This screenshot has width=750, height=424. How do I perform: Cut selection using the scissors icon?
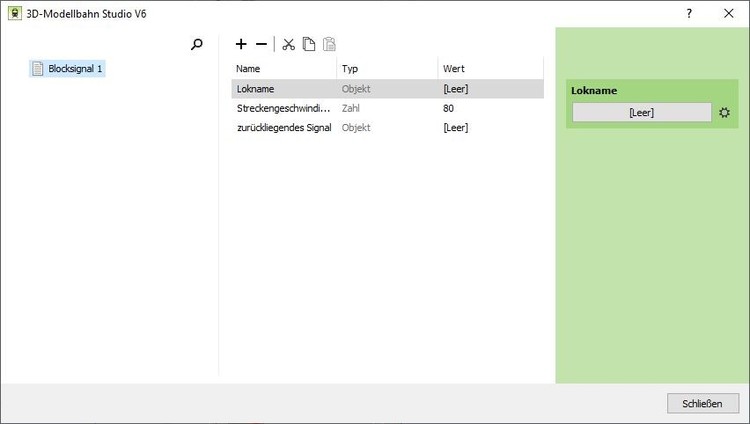pos(288,45)
